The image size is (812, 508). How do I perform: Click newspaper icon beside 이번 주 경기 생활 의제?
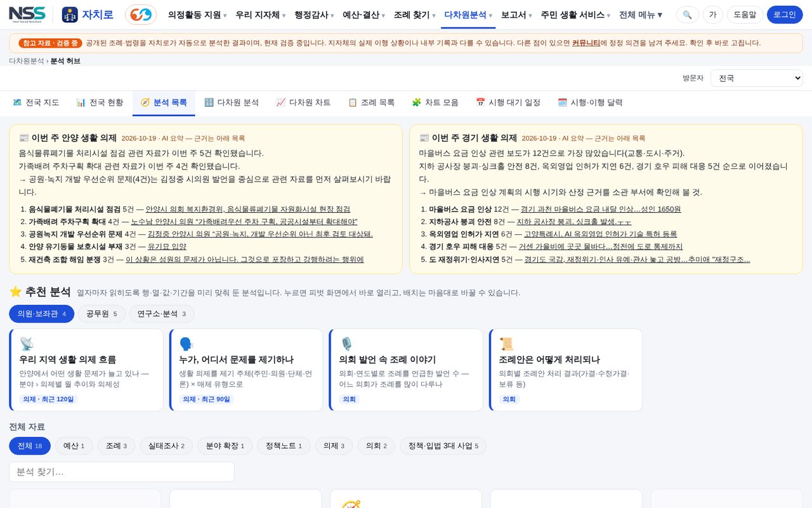point(424,138)
